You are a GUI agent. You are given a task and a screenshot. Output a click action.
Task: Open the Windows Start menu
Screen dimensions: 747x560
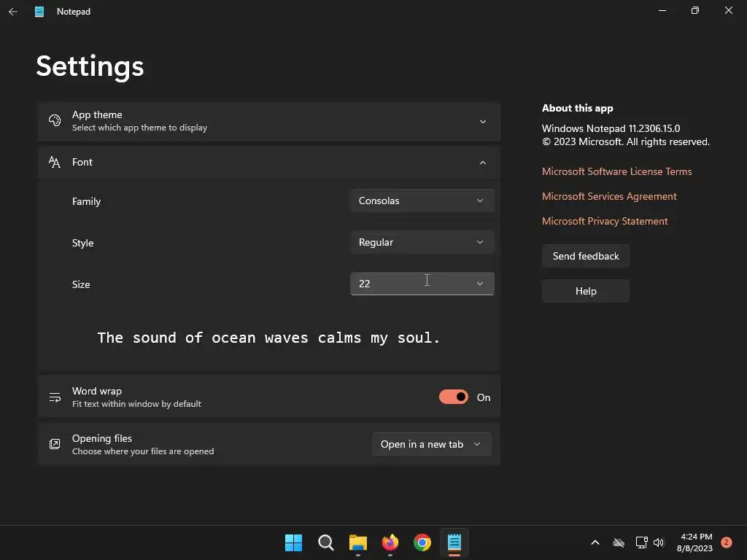[x=293, y=542]
